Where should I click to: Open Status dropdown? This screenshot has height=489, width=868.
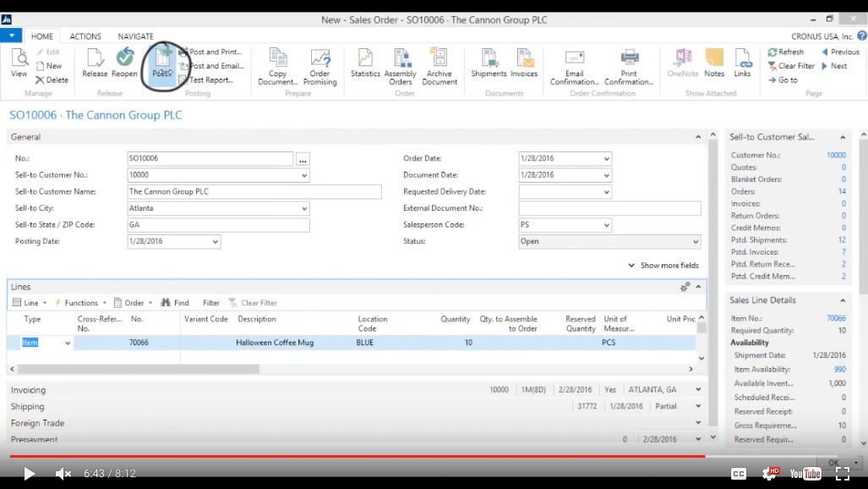coord(696,242)
